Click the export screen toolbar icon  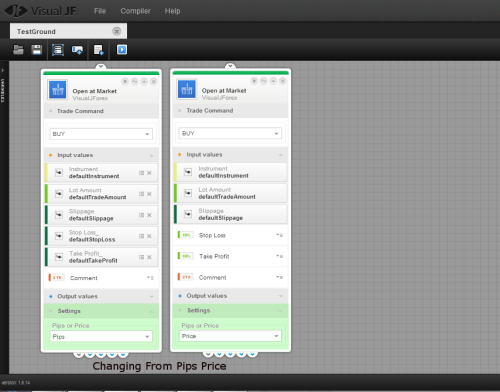(x=77, y=50)
